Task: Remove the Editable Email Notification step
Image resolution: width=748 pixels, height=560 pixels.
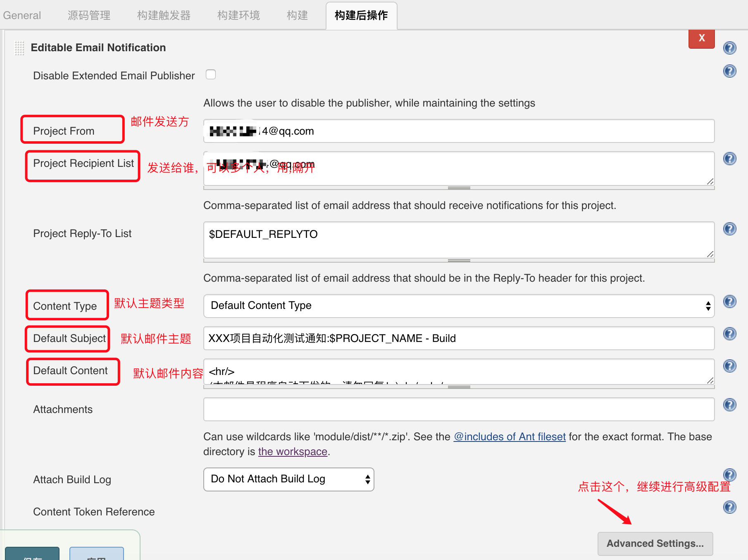Action: pyautogui.click(x=701, y=38)
